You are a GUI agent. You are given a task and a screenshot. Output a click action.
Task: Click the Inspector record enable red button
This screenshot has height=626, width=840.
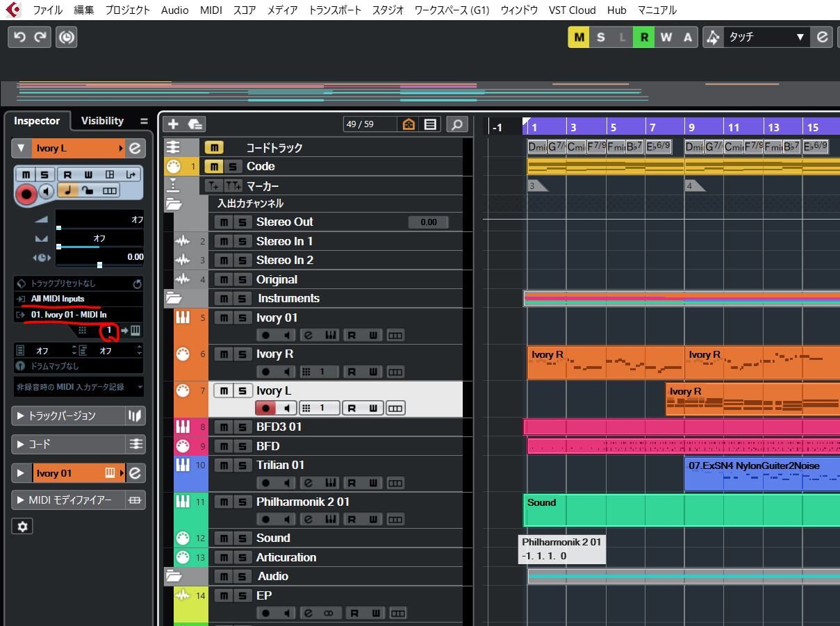pyautogui.click(x=26, y=195)
